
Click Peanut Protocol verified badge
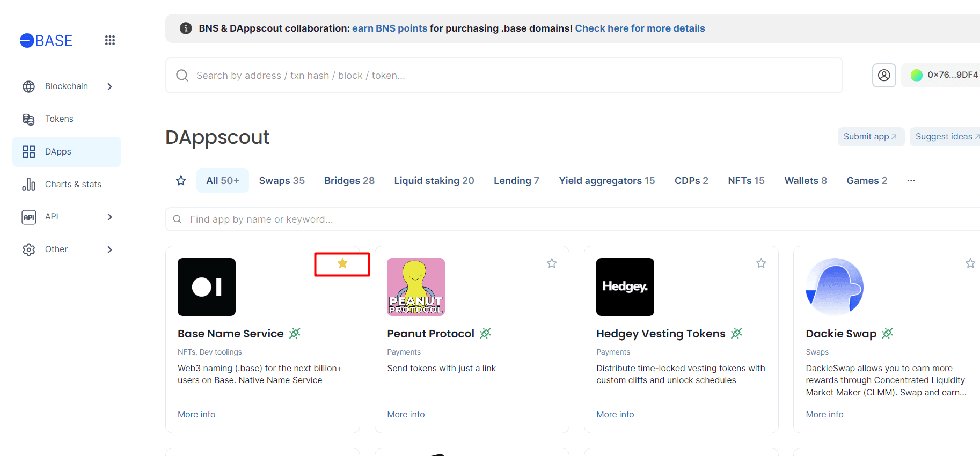pyautogui.click(x=485, y=334)
